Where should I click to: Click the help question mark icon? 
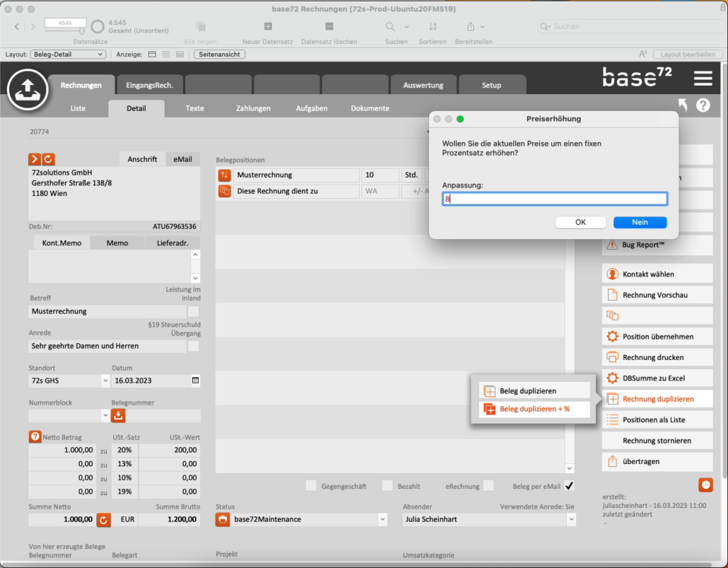703,105
